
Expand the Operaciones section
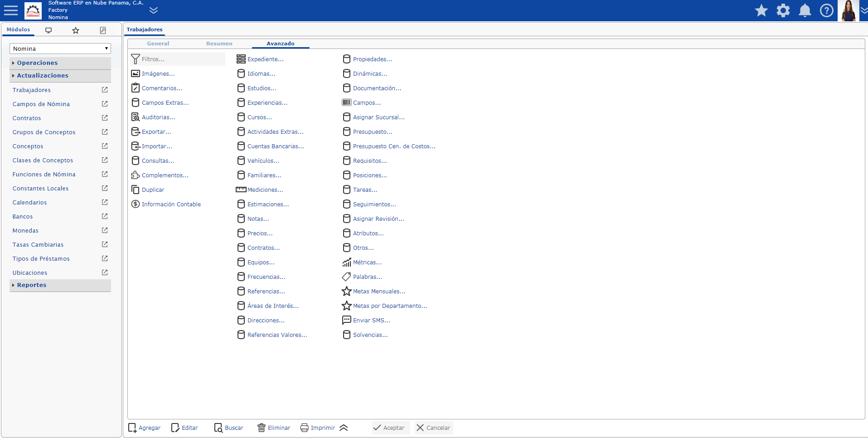(x=60, y=63)
